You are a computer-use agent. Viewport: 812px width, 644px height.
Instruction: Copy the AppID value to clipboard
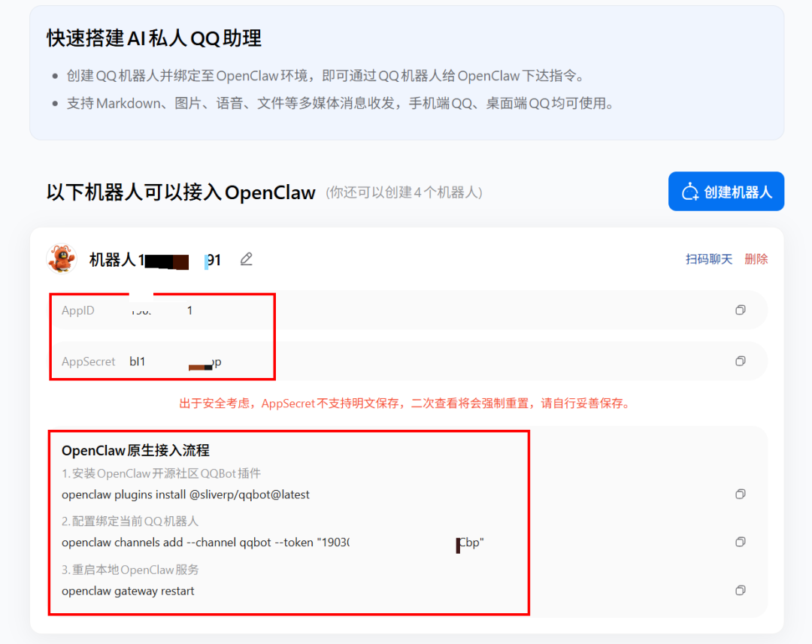(x=740, y=310)
